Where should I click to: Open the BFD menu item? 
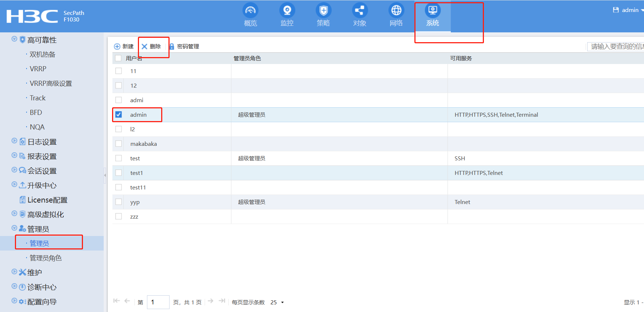coord(36,113)
